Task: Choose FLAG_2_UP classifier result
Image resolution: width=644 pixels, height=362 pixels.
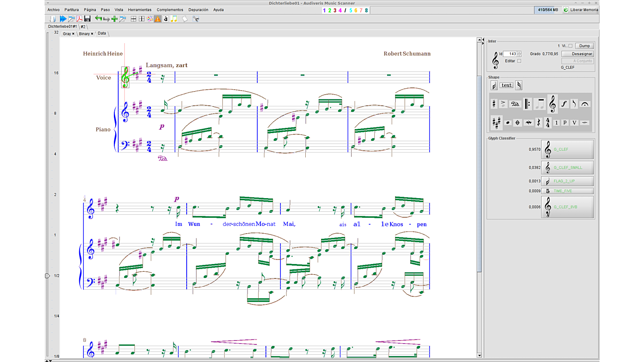Action: [x=567, y=181]
